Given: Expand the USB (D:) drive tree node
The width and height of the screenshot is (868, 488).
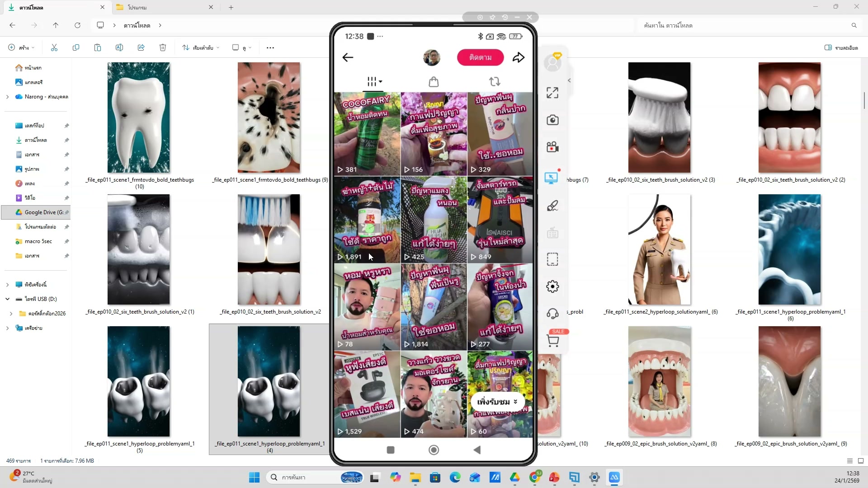Looking at the screenshot, I should [x=7, y=299].
